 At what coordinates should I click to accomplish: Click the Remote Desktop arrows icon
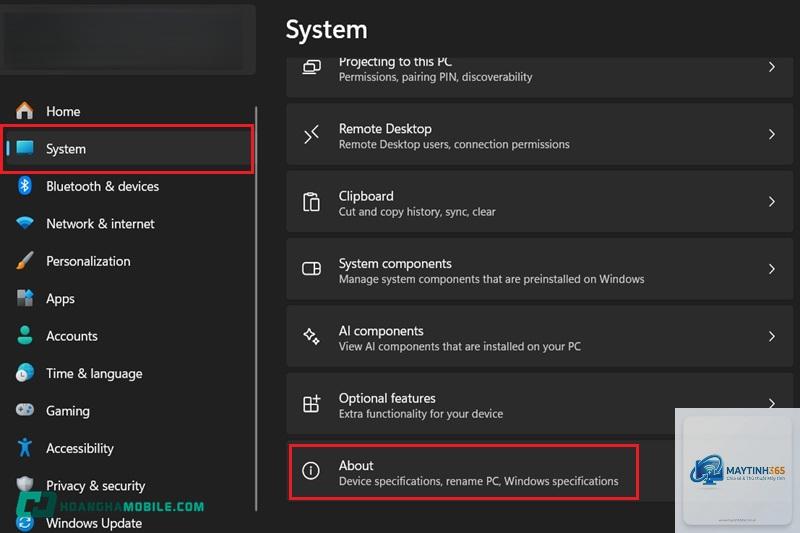[x=312, y=134]
